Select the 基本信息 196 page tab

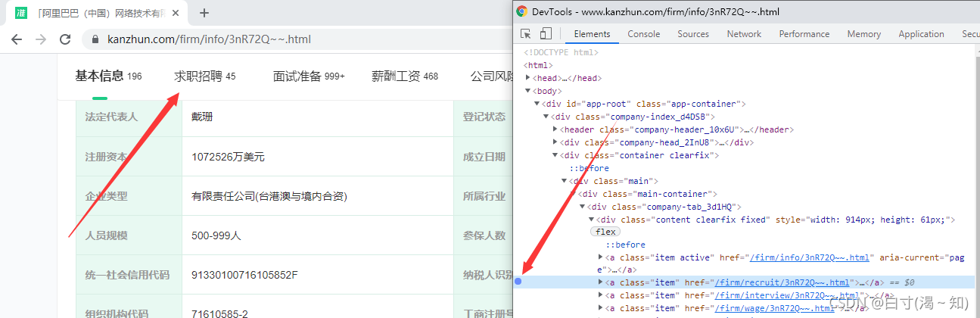point(108,76)
